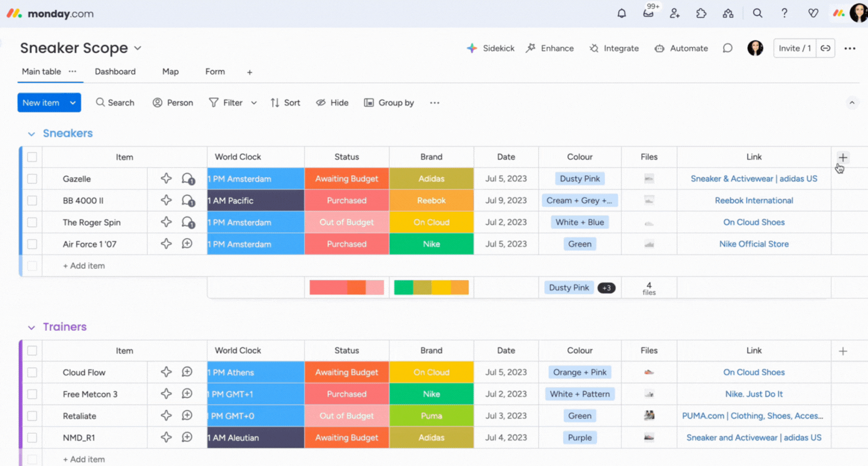Click Invite / 1 button
The image size is (868, 466).
tap(795, 48)
